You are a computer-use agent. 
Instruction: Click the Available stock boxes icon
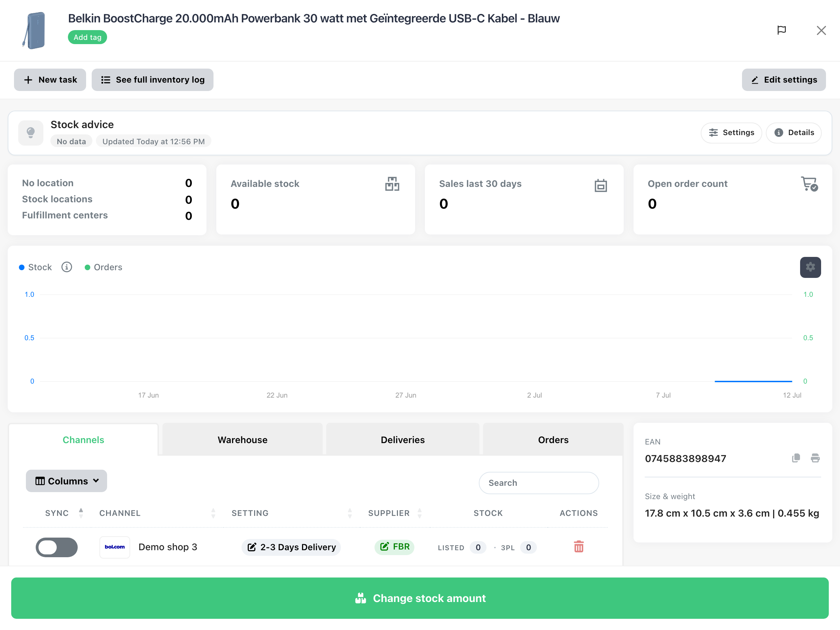[x=392, y=184]
